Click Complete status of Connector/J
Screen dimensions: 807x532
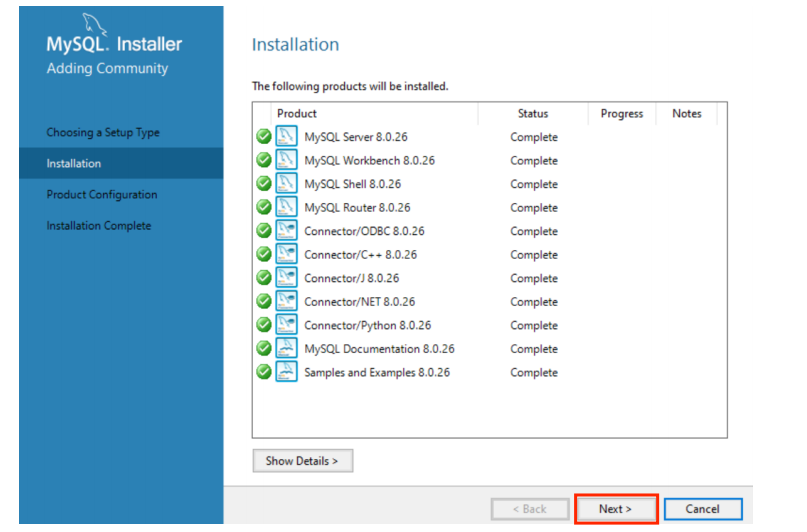[x=534, y=279]
